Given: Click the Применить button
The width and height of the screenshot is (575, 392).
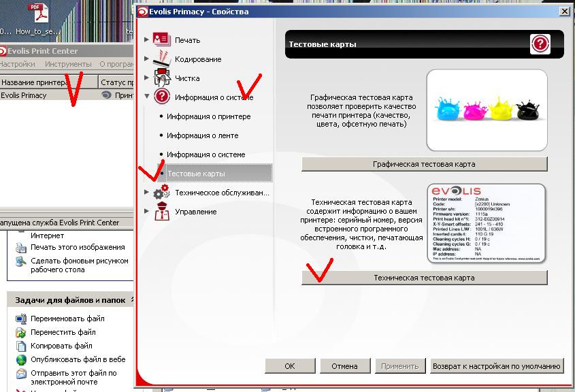Looking at the screenshot, I should [x=399, y=366].
